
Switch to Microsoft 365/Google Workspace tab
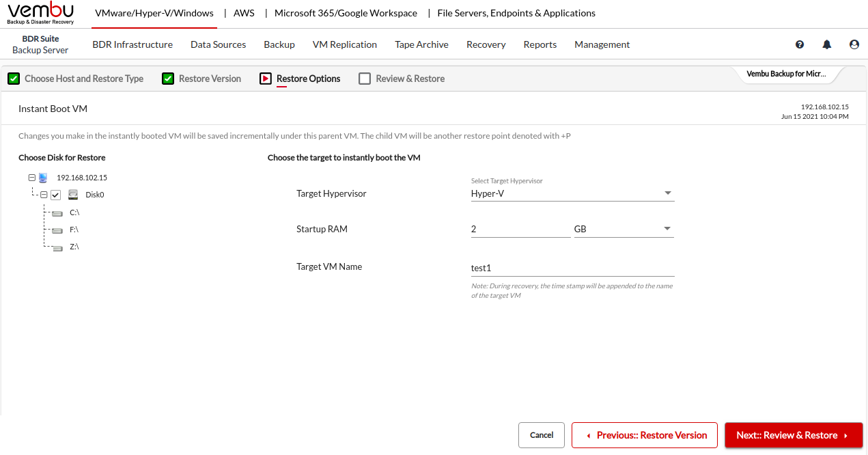[x=346, y=13]
